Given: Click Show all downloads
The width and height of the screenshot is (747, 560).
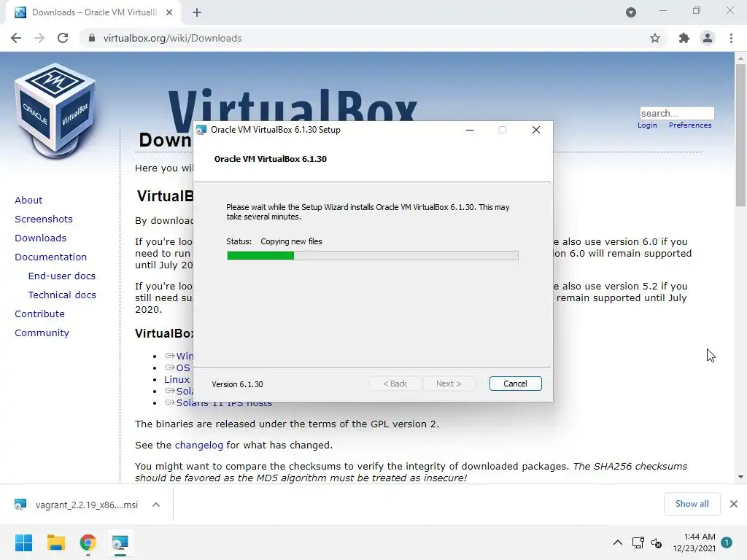Looking at the screenshot, I should point(692,504).
